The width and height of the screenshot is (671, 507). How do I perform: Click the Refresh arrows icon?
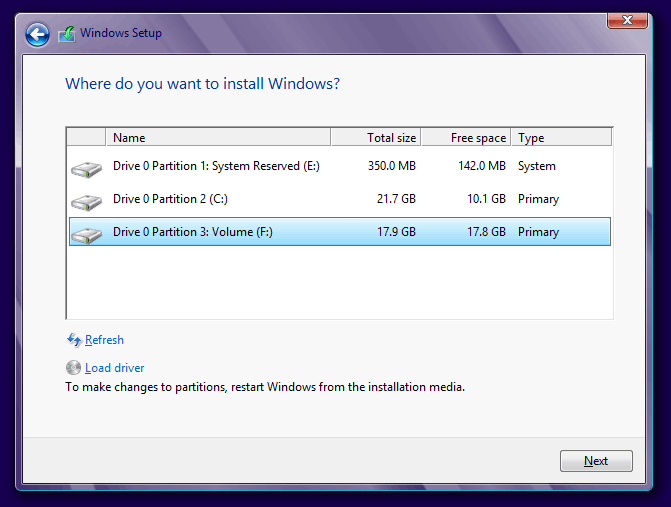74,340
